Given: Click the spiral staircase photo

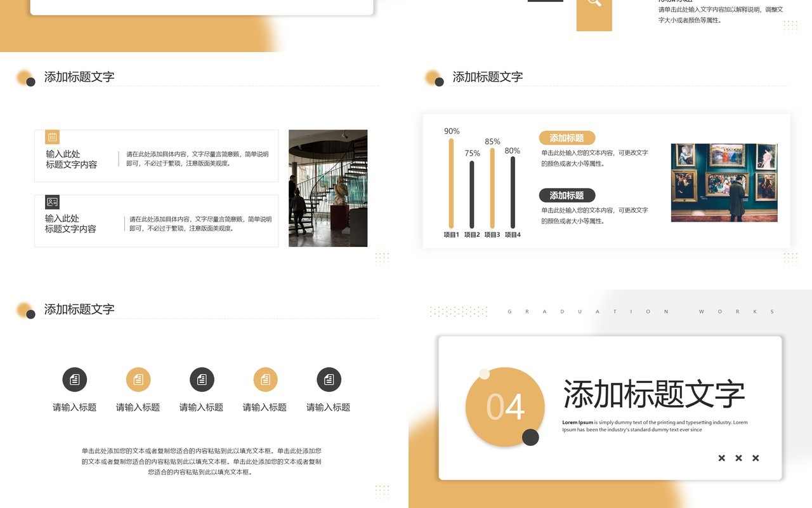Looking at the screenshot, I should click(x=328, y=188).
